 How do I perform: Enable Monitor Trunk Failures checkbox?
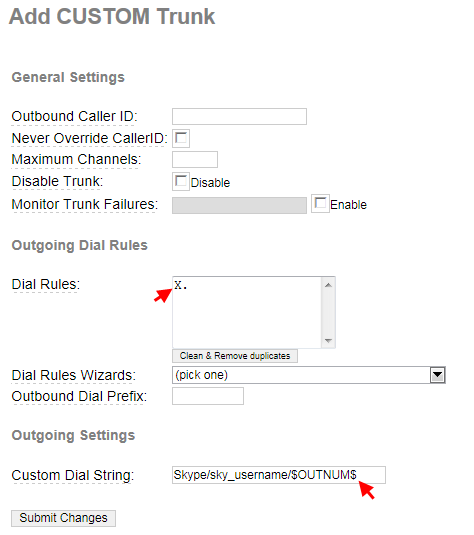320,204
